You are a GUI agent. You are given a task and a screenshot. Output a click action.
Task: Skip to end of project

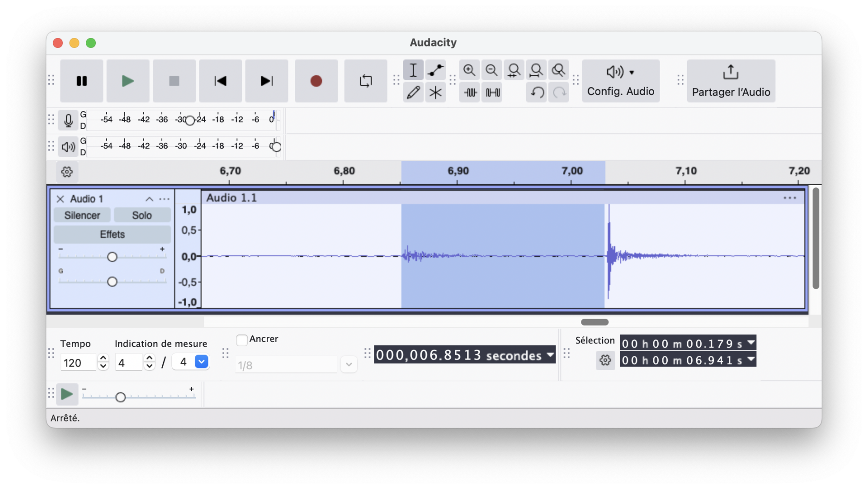pos(267,81)
